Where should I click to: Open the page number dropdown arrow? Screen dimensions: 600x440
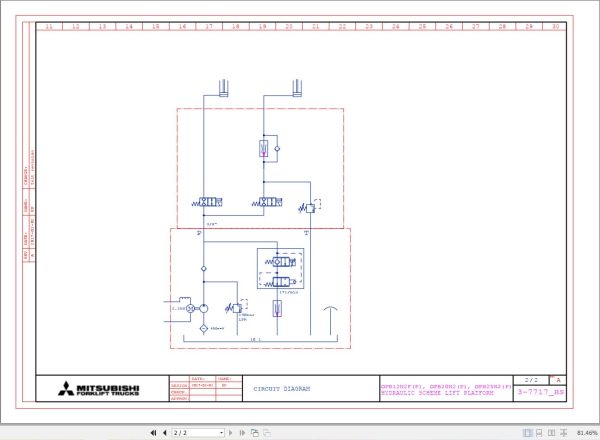tap(221, 433)
